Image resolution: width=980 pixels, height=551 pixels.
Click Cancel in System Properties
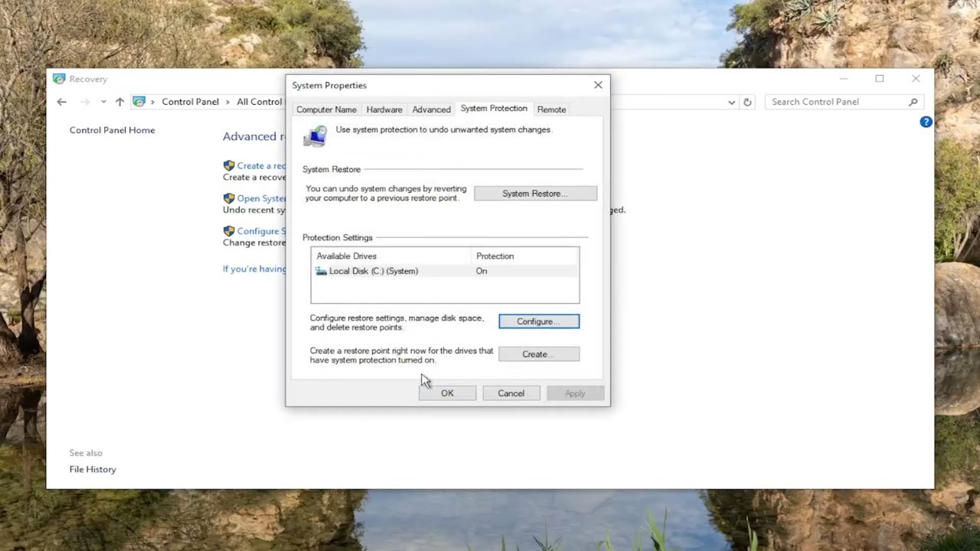click(511, 393)
